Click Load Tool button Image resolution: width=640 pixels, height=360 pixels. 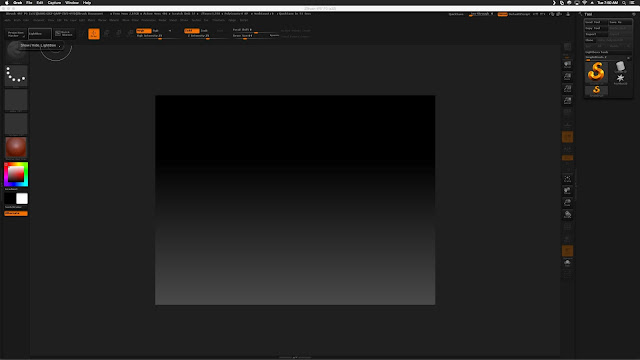point(596,22)
